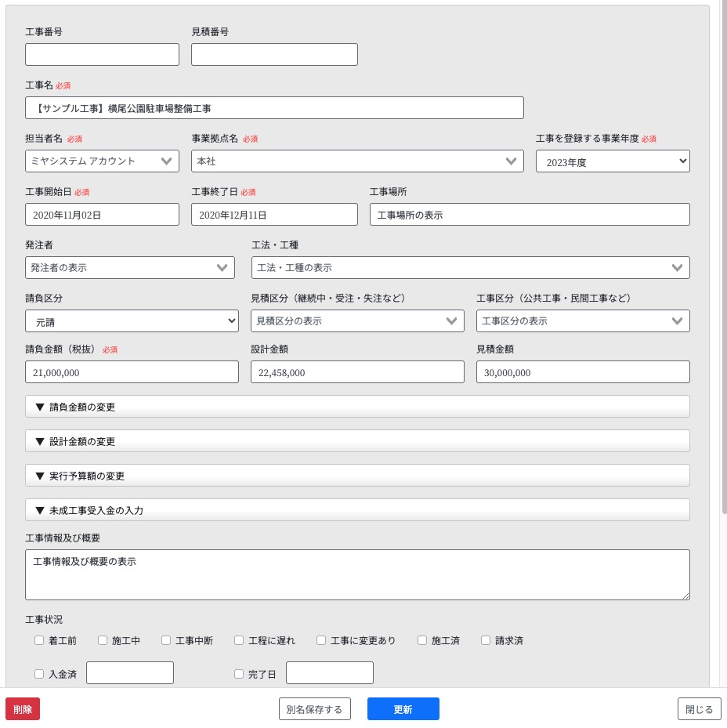Select 2023年度 fiscal year dropdown

[x=613, y=161]
